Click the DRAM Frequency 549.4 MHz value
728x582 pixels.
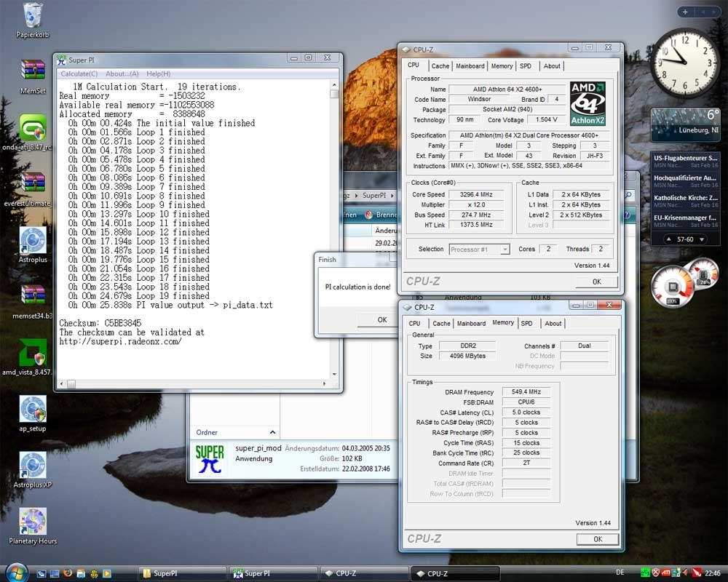[x=526, y=391]
